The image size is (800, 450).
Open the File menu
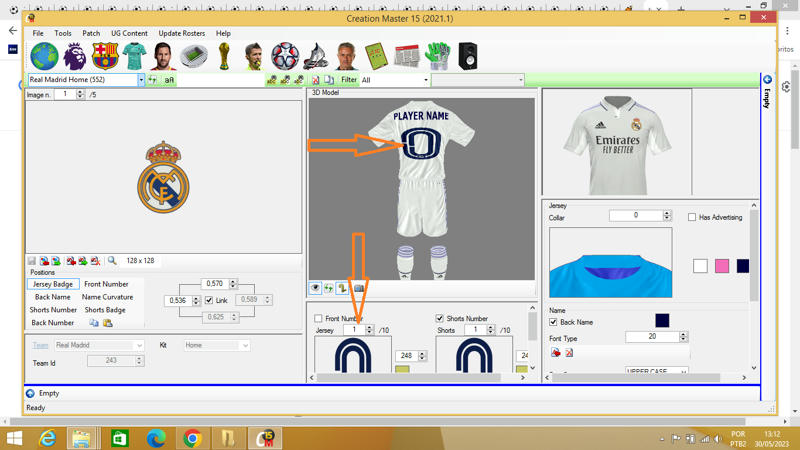click(x=38, y=33)
